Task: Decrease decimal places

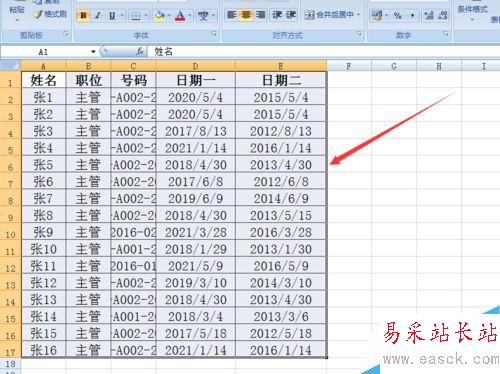Action: point(443,15)
